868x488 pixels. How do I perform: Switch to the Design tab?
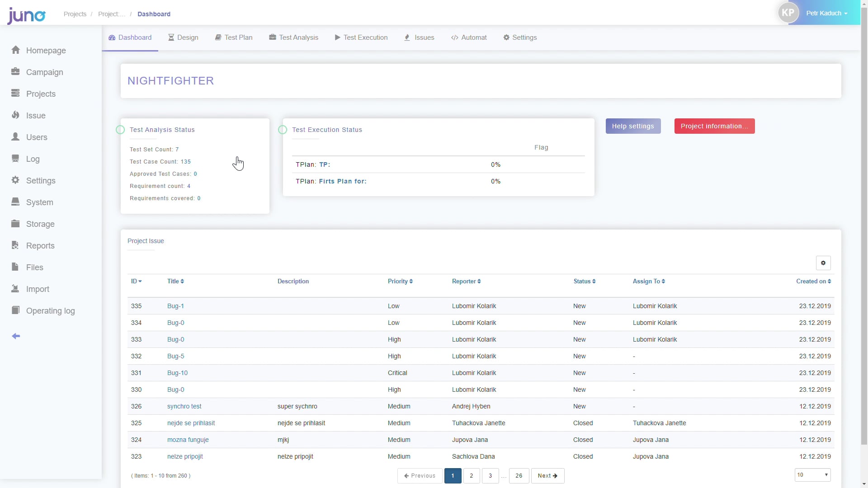(x=183, y=38)
